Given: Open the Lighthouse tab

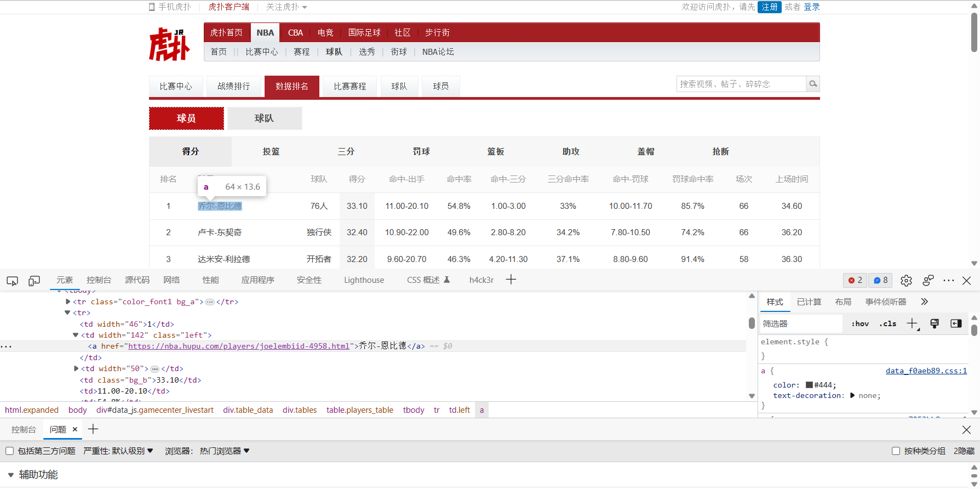Looking at the screenshot, I should (364, 280).
